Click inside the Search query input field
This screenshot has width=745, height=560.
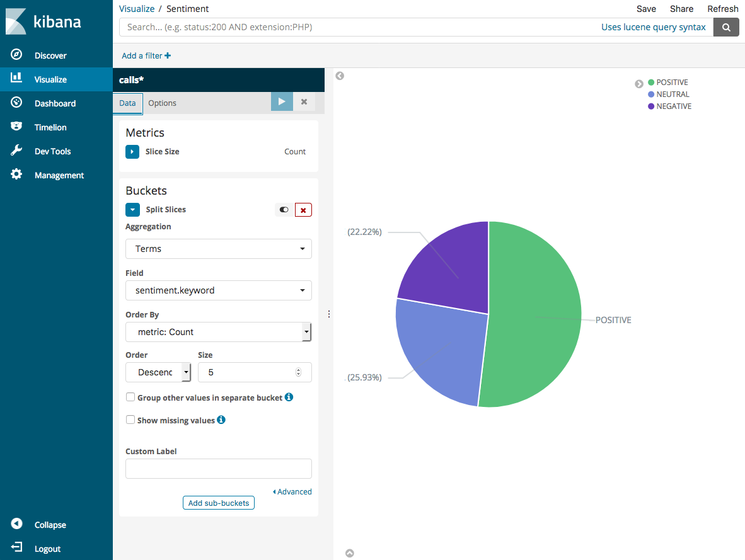(x=353, y=27)
